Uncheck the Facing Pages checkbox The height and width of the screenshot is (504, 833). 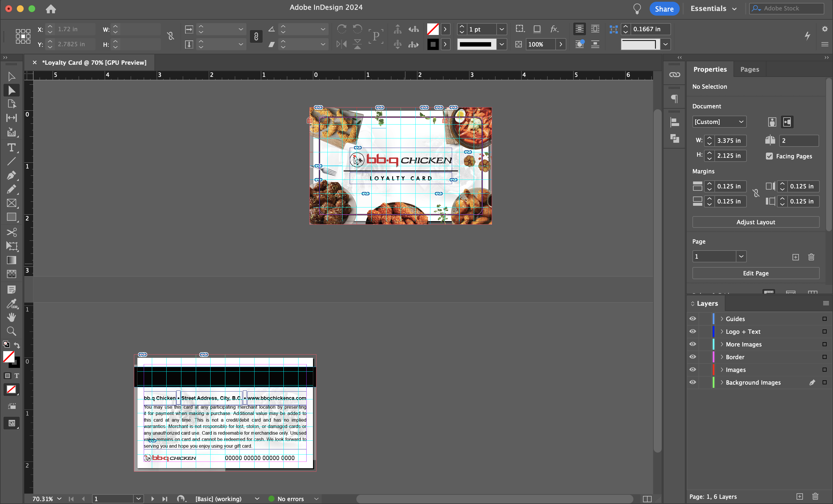click(x=769, y=156)
